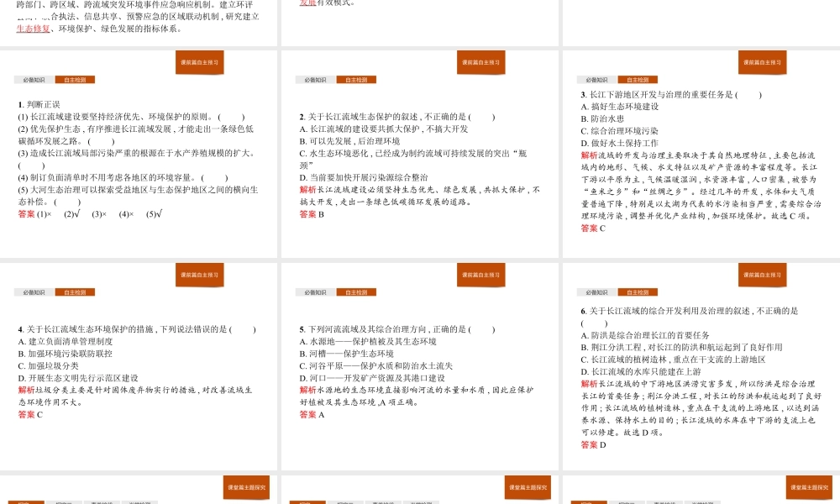840x504 pixels.
Task: Select the 自主检测 tab on the question 6 slide
Action: pos(638,292)
